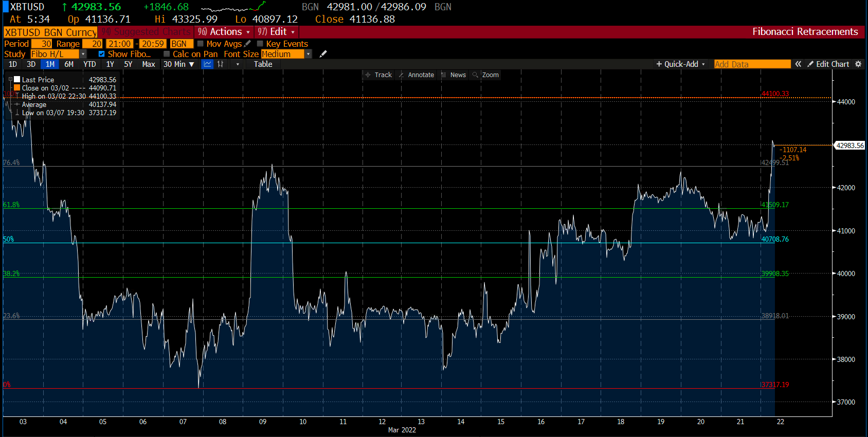Select the line chart type icon

tap(208, 64)
